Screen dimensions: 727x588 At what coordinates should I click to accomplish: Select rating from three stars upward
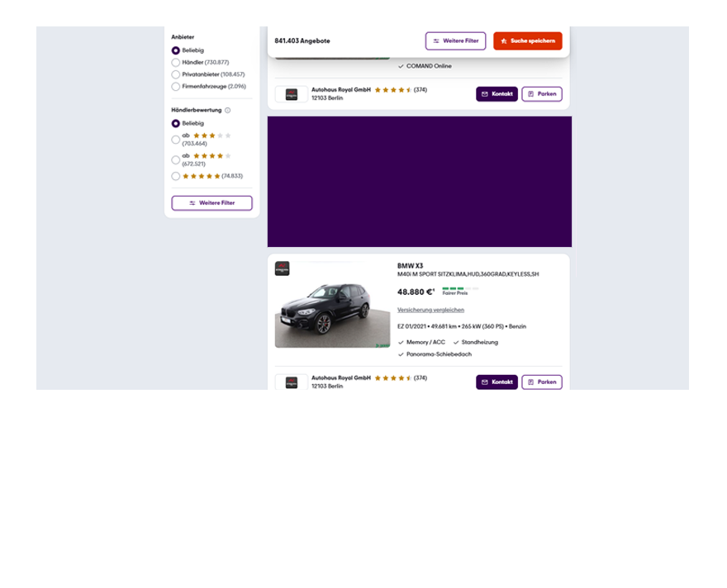176,140
